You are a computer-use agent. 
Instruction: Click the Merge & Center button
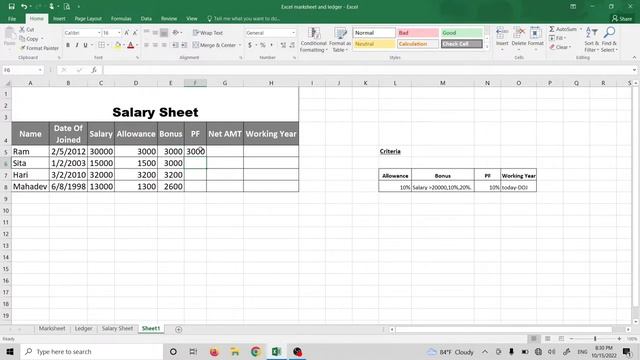tap(215, 45)
